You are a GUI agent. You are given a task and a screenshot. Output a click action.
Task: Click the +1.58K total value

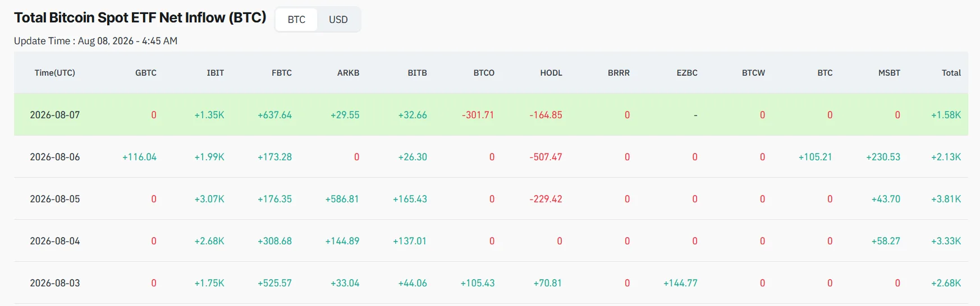(x=946, y=115)
